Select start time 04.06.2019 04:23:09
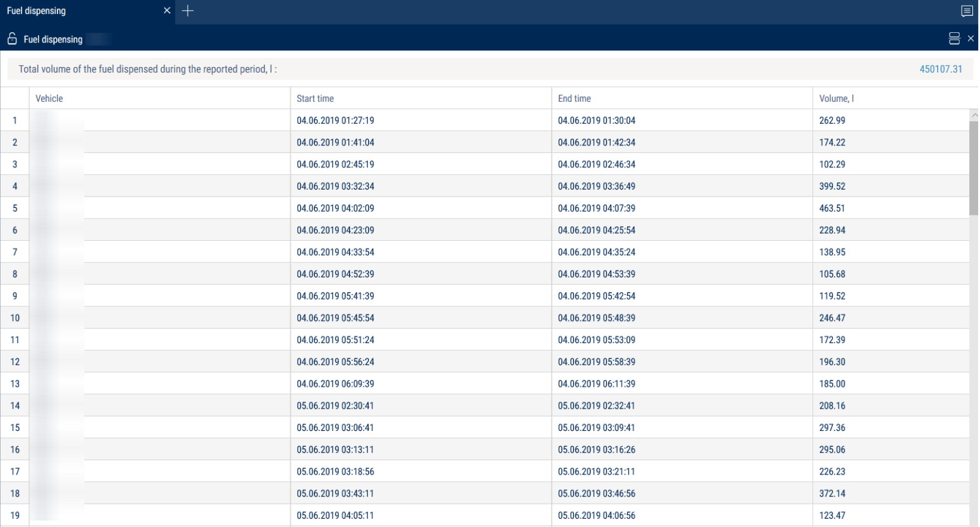The image size is (980, 527). point(335,230)
